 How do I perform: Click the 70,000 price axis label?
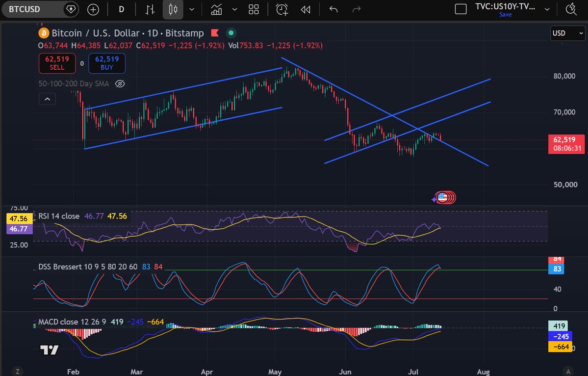564,112
